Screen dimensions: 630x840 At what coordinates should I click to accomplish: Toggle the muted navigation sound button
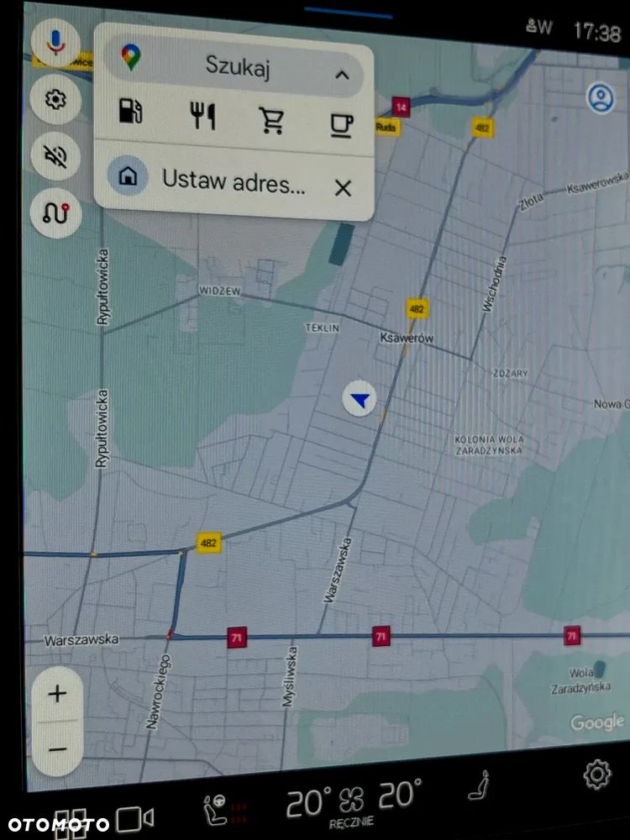pos(55,156)
